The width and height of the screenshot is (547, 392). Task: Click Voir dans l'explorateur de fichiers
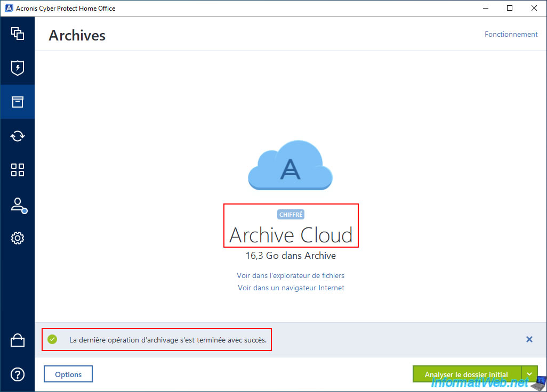pos(291,275)
